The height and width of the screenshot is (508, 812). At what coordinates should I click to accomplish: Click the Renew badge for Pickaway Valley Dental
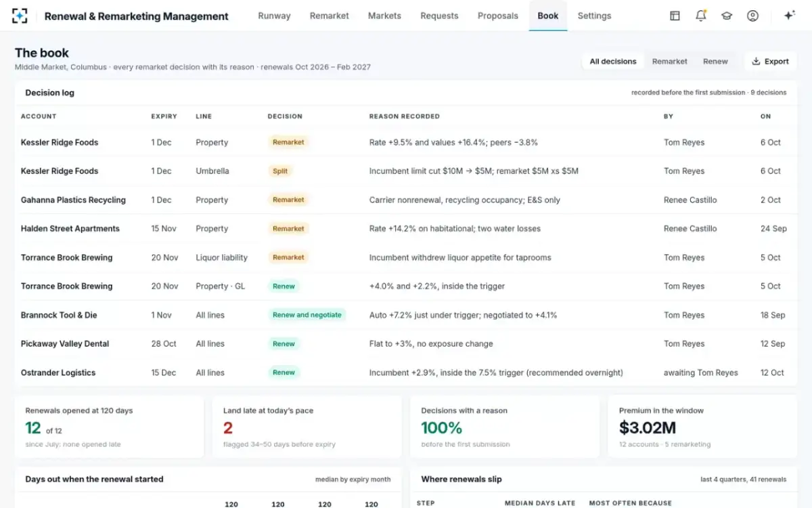click(284, 344)
